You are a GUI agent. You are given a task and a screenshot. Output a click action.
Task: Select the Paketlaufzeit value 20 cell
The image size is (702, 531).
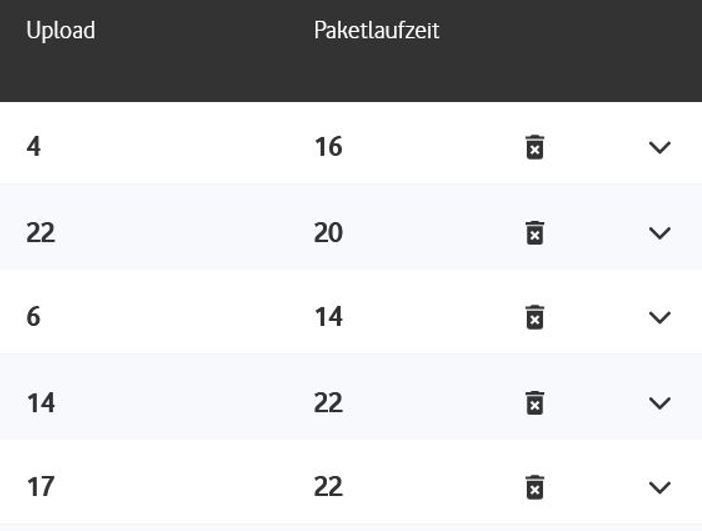point(328,232)
